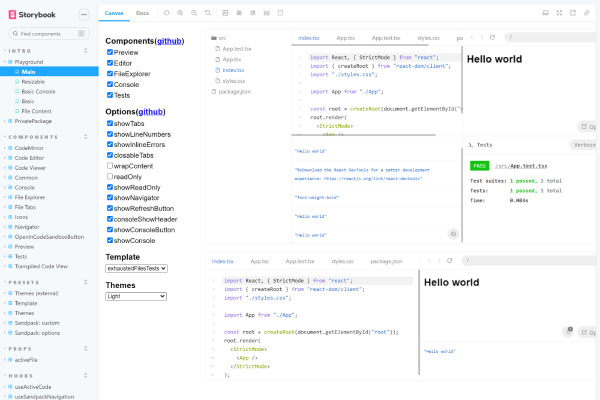Open the Components github link
600x400 pixels.
169,41
